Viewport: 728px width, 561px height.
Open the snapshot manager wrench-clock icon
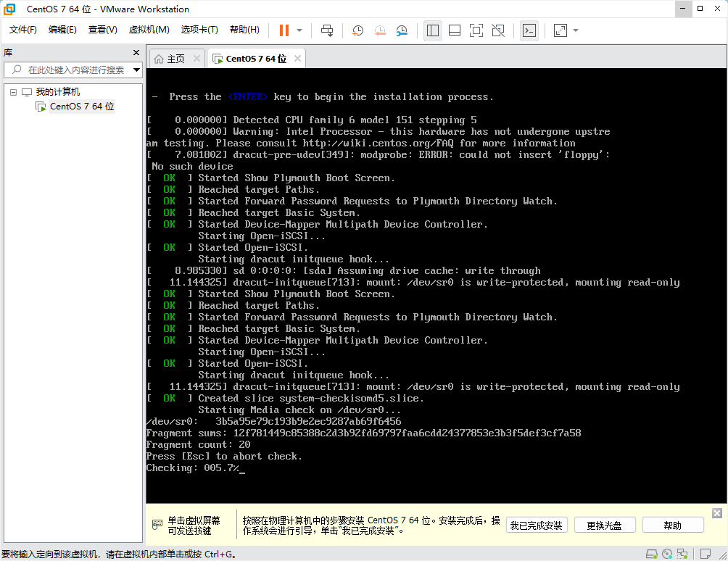[x=402, y=30]
